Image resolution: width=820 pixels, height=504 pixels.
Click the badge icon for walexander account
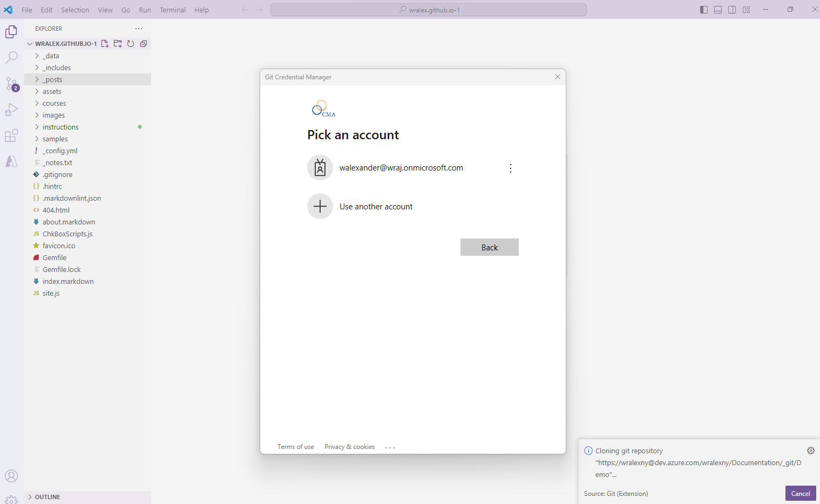tap(320, 168)
